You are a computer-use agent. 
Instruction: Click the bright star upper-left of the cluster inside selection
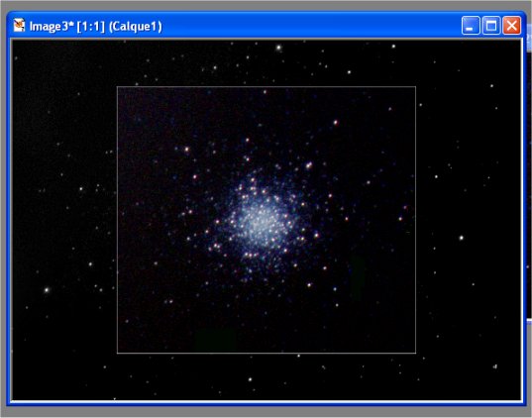tap(186, 149)
